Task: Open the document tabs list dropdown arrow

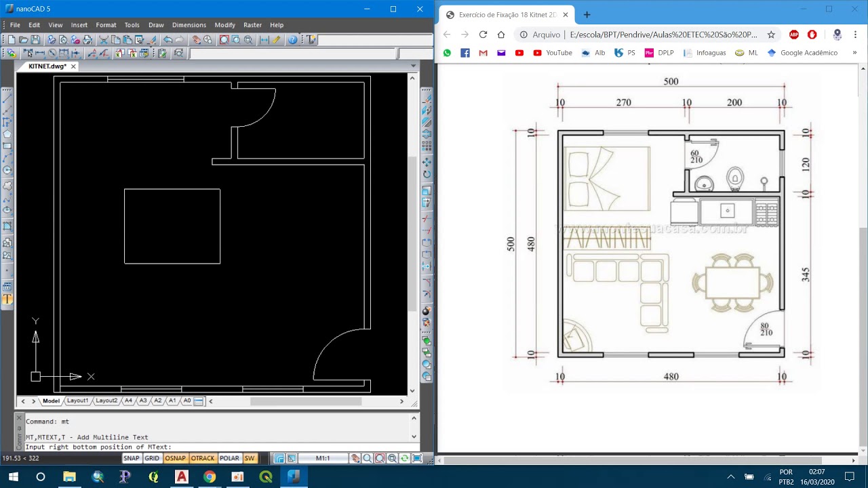Action: point(414,66)
